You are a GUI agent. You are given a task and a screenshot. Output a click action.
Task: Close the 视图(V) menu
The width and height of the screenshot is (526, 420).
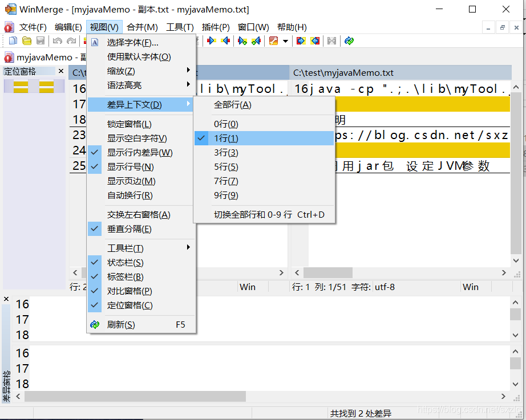[104, 27]
